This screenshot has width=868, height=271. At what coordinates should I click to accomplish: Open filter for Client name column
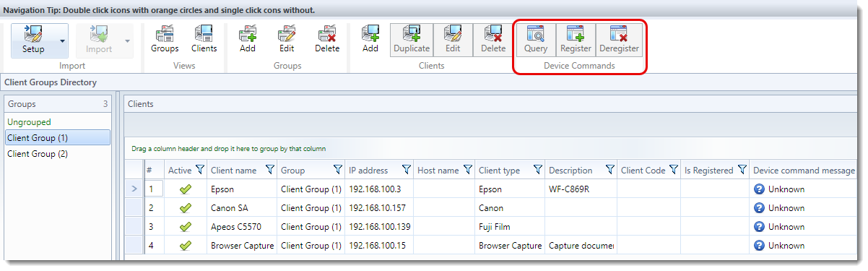pyautogui.click(x=270, y=170)
